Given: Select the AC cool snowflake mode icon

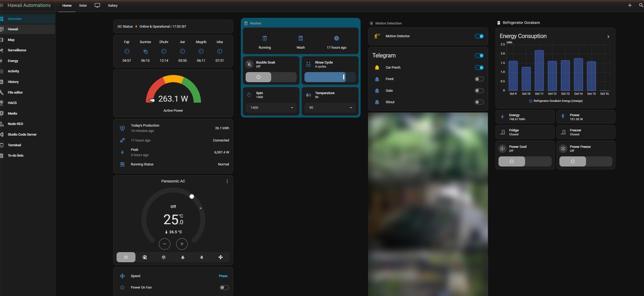Looking at the screenshot, I should coord(164,257).
